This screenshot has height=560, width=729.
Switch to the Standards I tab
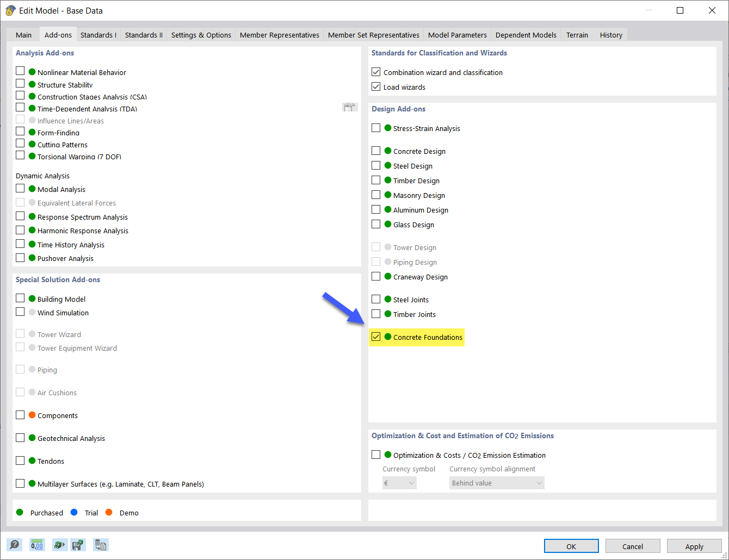click(98, 34)
